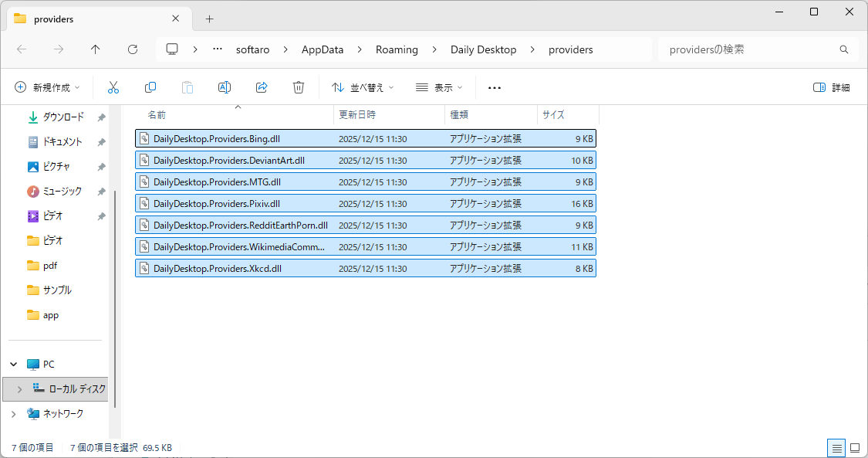The height and width of the screenshot is (458, 868).
Task: Switch to large thumbnails view in status bar
Action: point(855,448)
